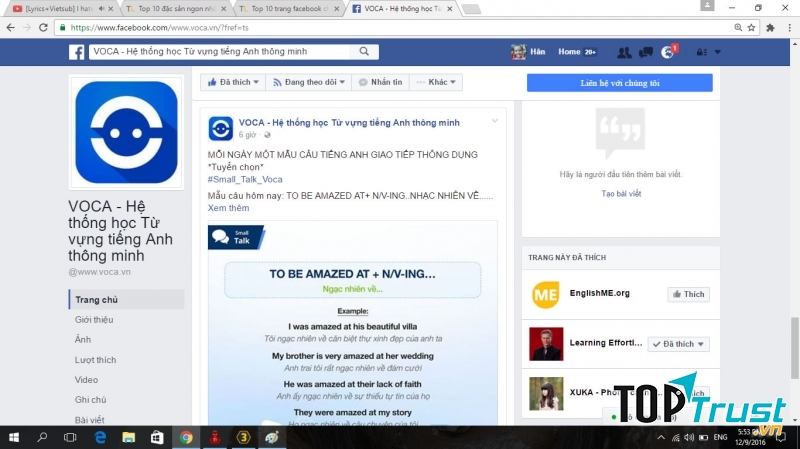Toggle the Đã thích liked button

click(230, 82)
